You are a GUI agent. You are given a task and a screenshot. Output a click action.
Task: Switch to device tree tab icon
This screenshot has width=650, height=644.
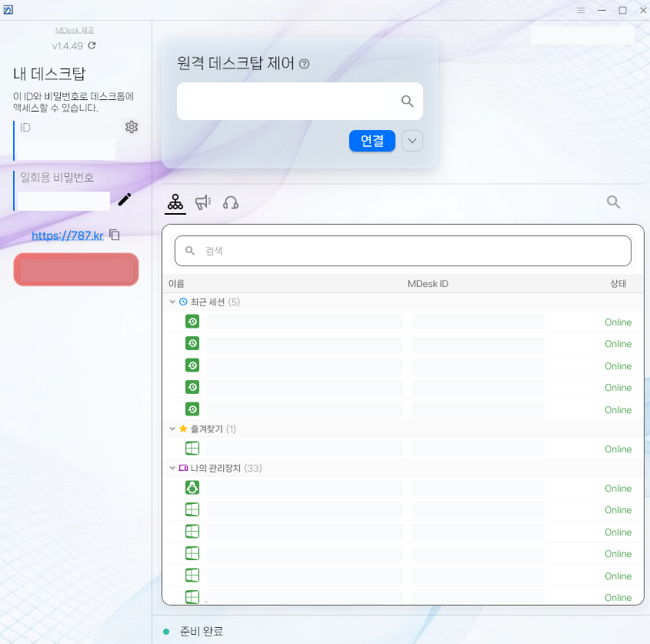175,202
